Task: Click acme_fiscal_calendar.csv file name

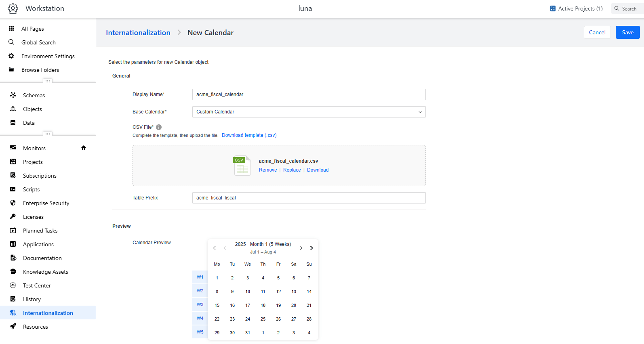Action: pyautogui.click(x=288, y=161)
